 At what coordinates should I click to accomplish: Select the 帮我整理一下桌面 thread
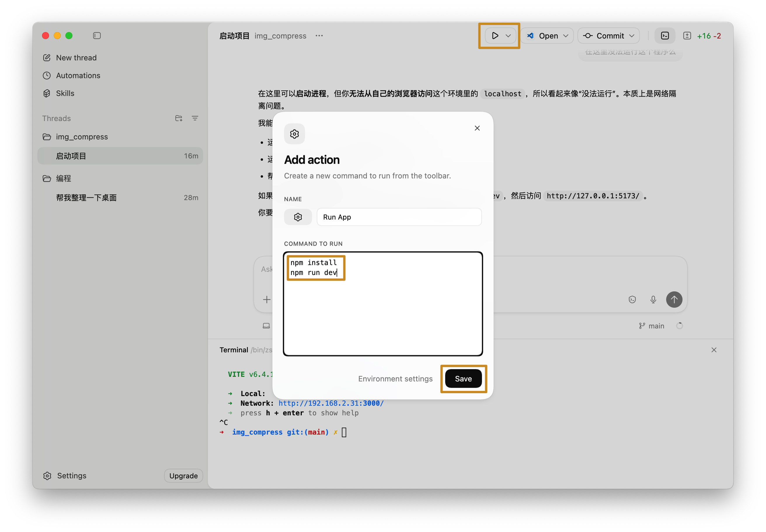[x=86, y=198]
